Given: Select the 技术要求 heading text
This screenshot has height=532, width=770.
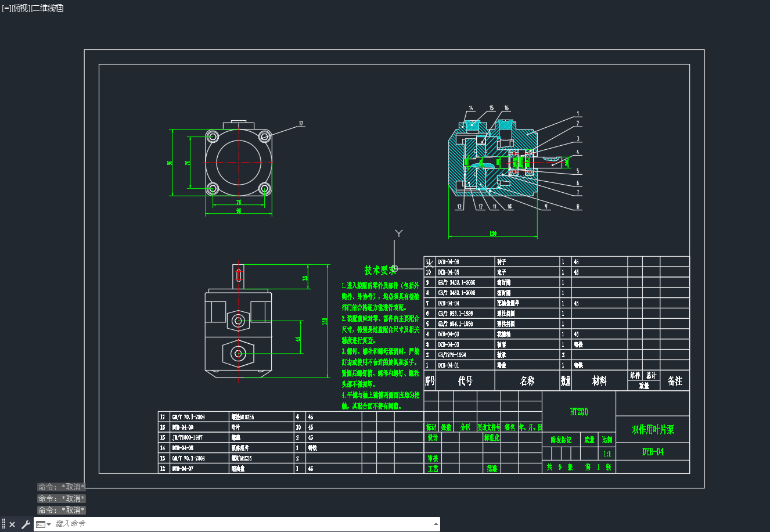Looking at the screenshot, I should pyautogui.click(x=380, y=270).
